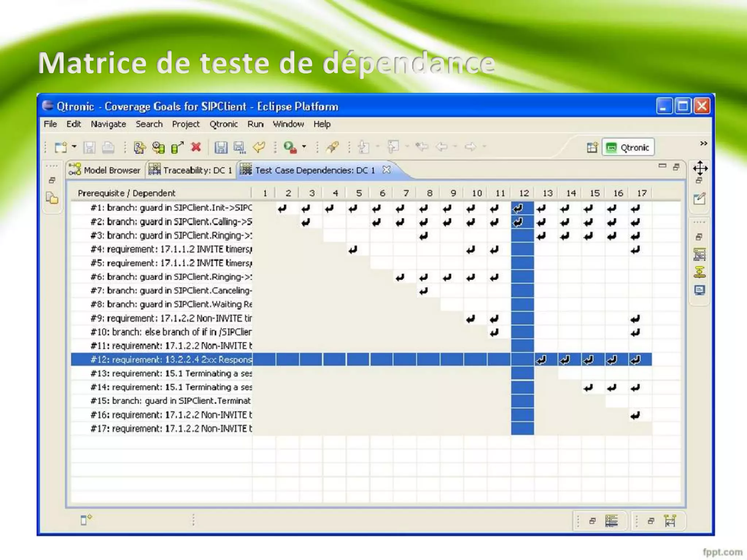Click the database export arrow toolbar icon
This screenshot has width=747, height=560.
[x=177, y=147]
